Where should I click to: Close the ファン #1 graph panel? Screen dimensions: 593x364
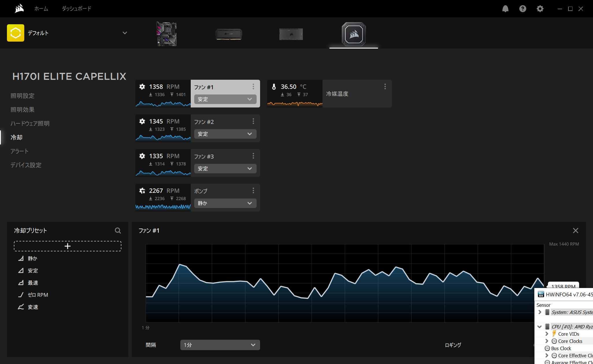point(575,231)
